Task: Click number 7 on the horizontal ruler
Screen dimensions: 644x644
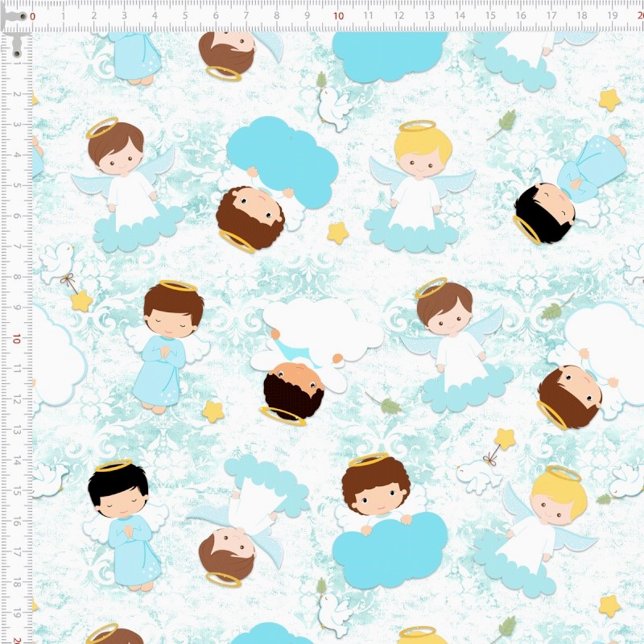Action: (246, 15)
